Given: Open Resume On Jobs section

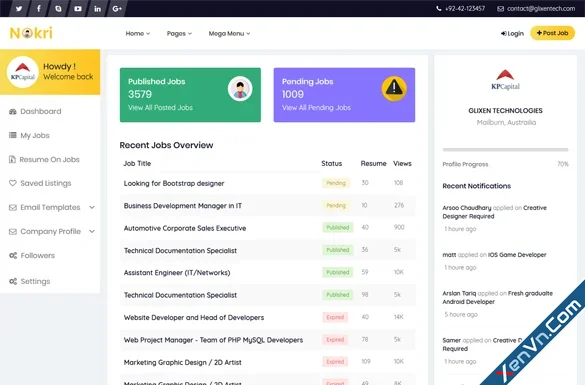Looking at the screenshot, I should (49, 160).
